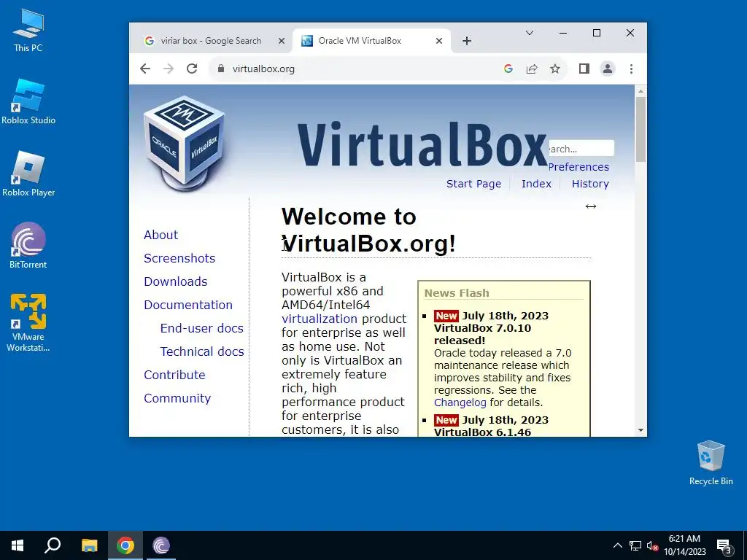Select the Roblox Studio desktop icon
The width and height of the screenshot is (747, 560).
point(28,101)
